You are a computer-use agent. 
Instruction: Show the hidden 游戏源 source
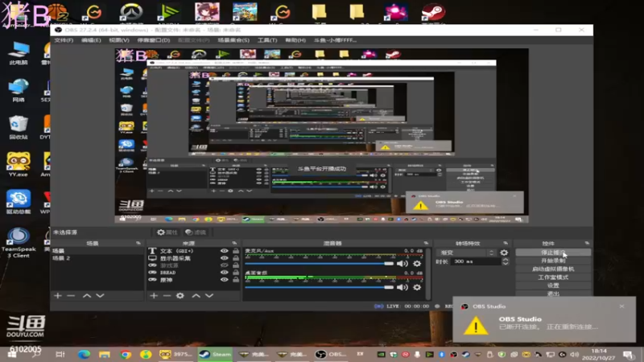tap(225, 265)
